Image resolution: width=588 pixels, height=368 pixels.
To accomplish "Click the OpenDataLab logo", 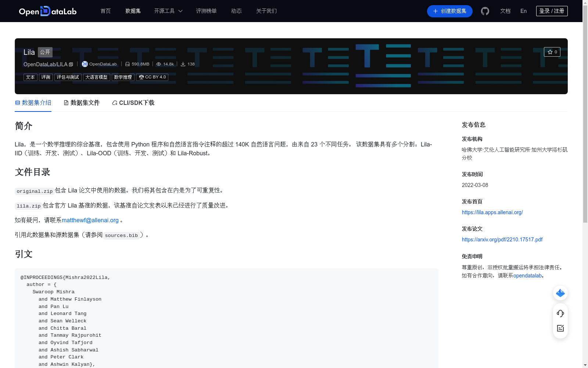I will click(48, 11).
